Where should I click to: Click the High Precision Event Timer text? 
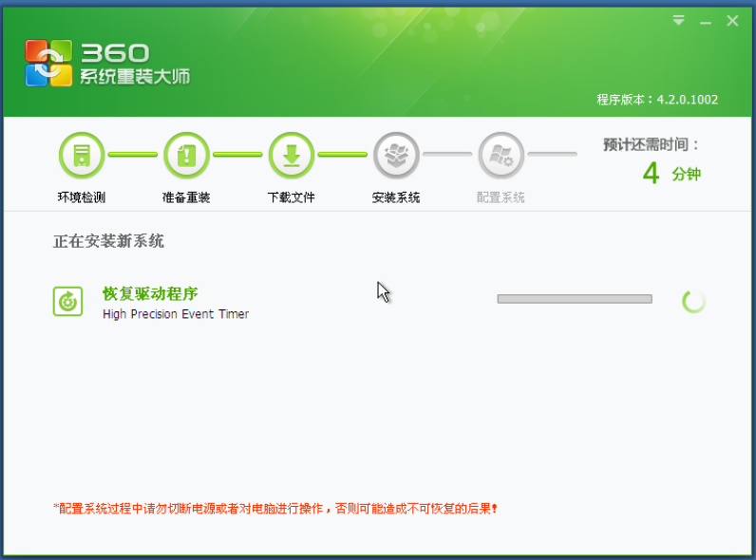tap(176, 313)
